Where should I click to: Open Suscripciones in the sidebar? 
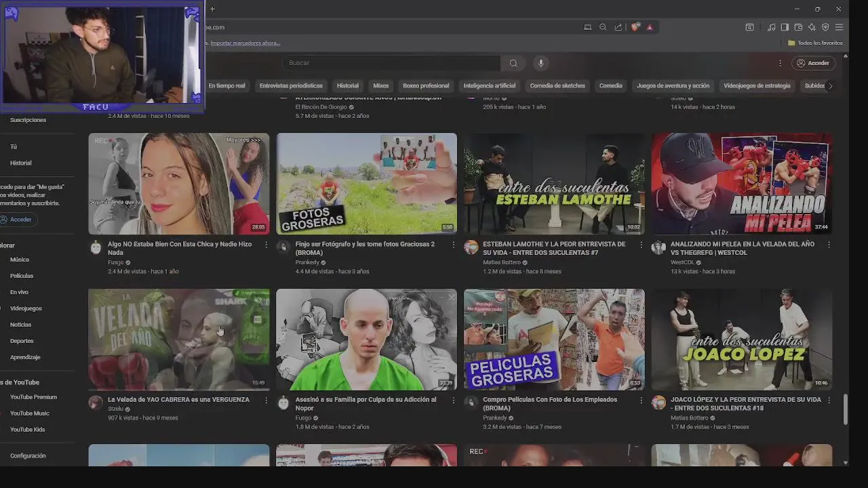pos(28,120)
